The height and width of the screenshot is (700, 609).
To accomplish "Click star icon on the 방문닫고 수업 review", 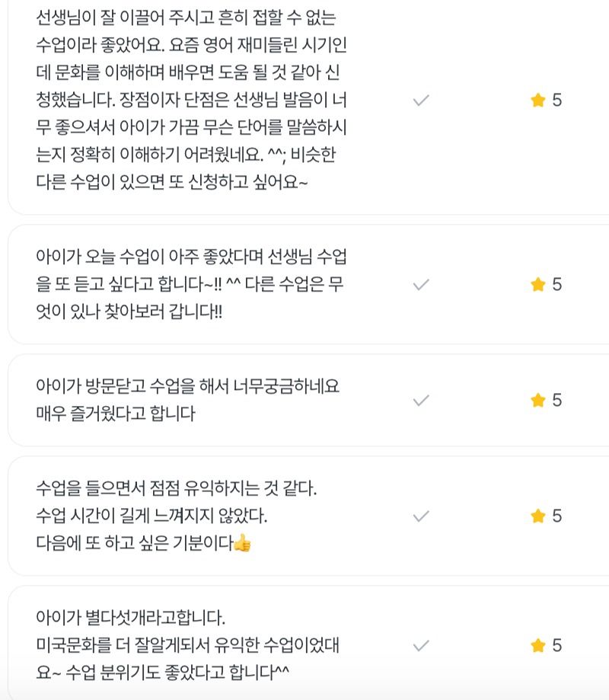I will click(538, 401).
